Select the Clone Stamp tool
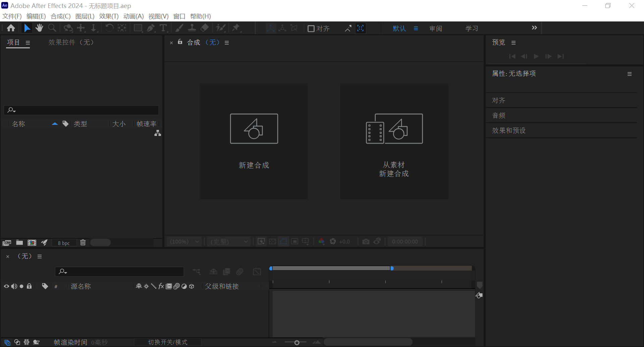 192,28
